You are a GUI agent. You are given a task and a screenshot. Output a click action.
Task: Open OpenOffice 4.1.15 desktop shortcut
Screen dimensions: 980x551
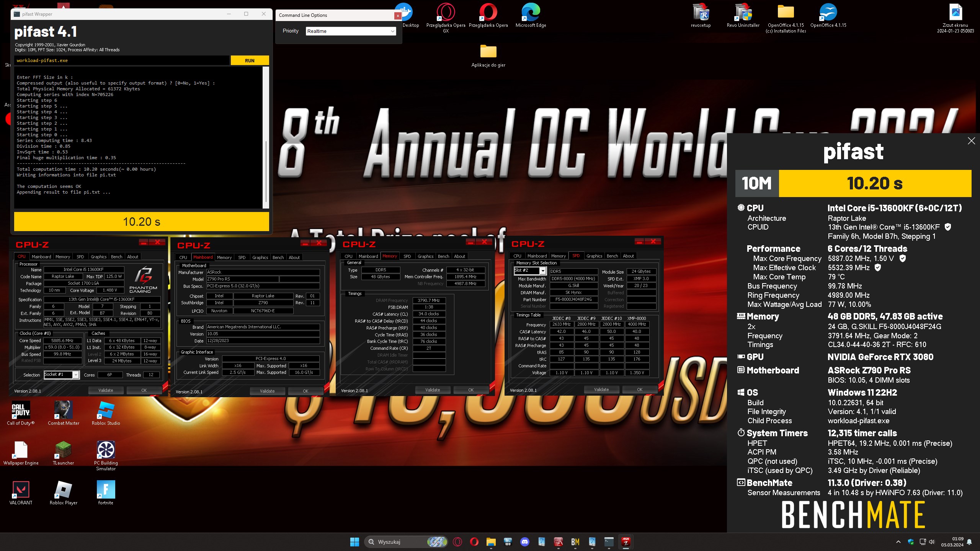coord(828,15)
